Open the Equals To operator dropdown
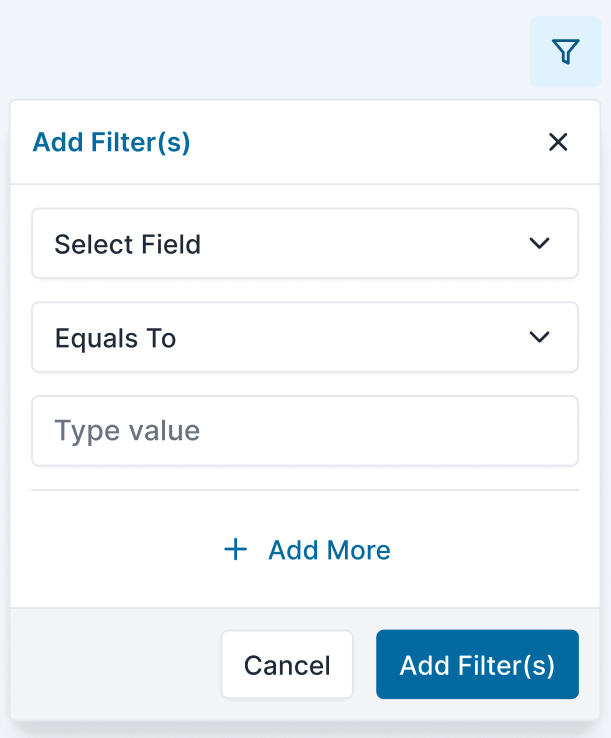The image size is (611, 738). (305, 337)
